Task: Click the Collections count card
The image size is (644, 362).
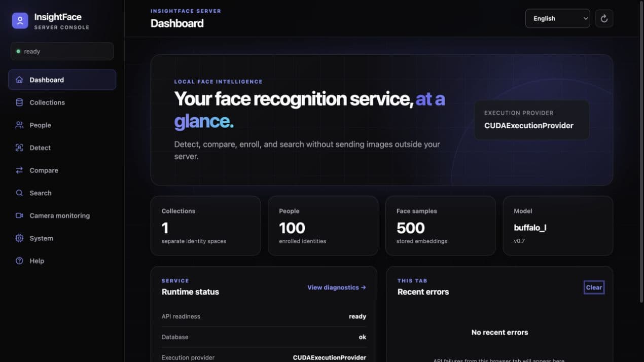Action: pyautogui.click(x=205, y=226)
